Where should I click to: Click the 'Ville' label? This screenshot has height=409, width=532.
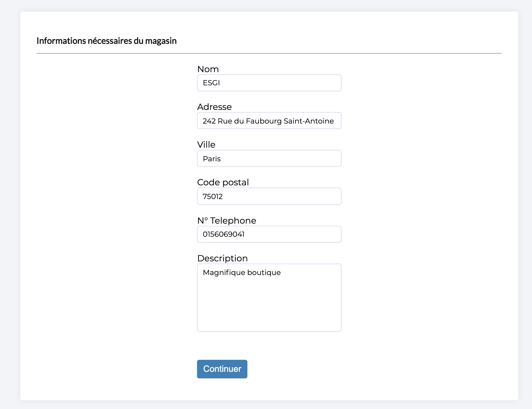[x=206, y=145]
